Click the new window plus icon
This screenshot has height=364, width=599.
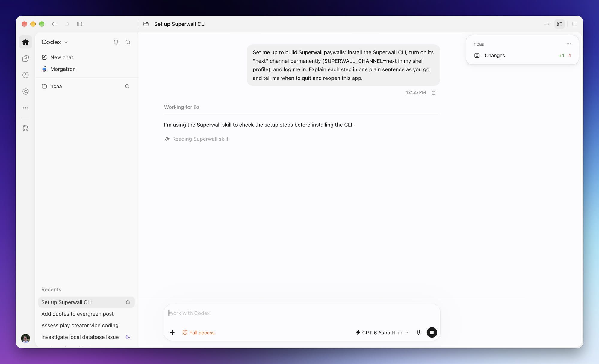tap(575, 24)
